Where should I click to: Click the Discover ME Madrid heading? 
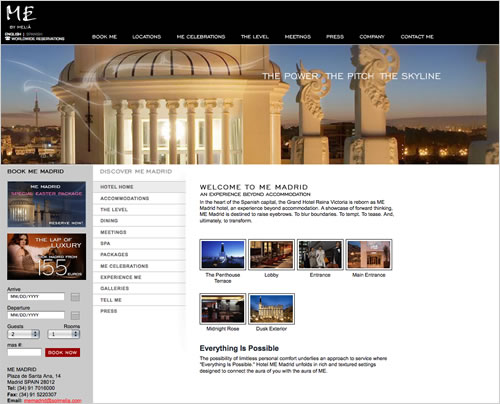136,171
